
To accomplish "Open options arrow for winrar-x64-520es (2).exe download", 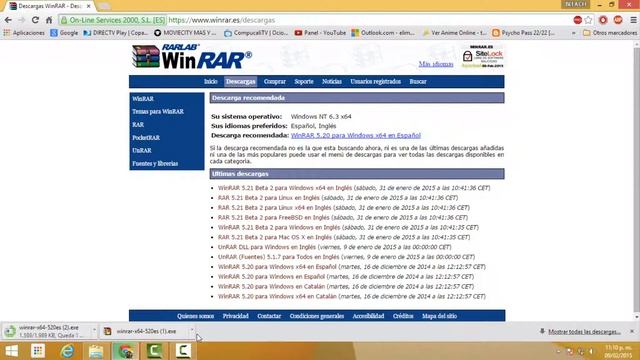I will [x=94, y=330].
